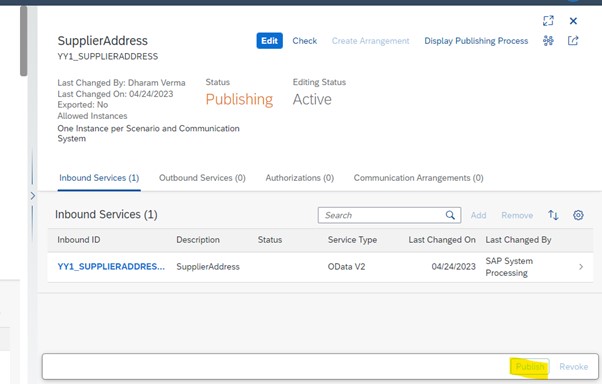Expand the YY1_SUPPLIERADDRESS row chevron
Image resolution: width=602 pixels, height=384 pixels.
point(581,267)
